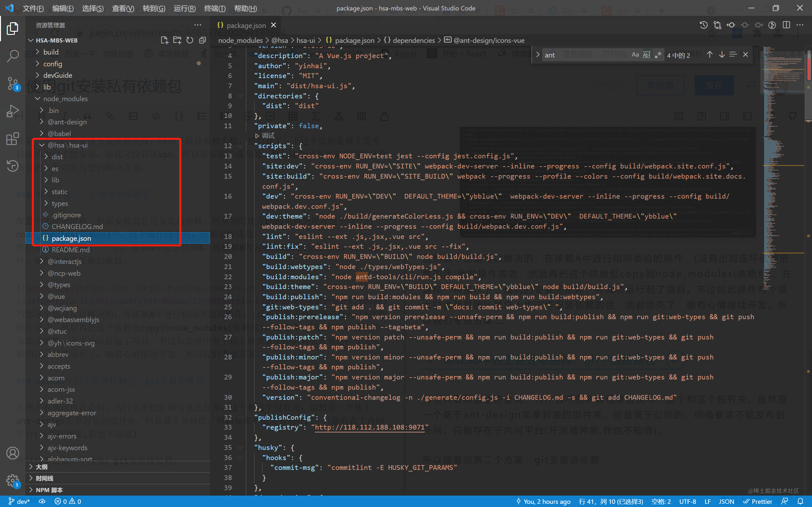The image size is (812, 507).
Task: Open the 文件(F) menu
Action: (x=33, y=8)
